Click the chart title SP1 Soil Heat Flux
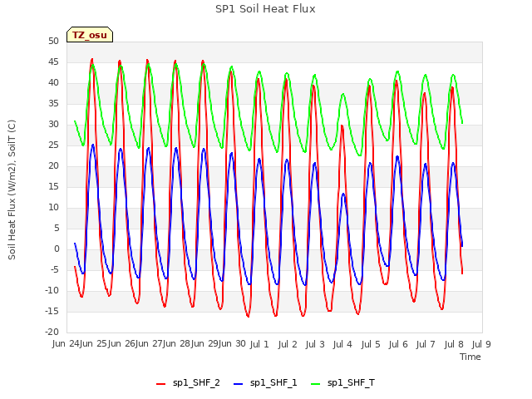This screenshot has width=532, height=399. (265, 9)
